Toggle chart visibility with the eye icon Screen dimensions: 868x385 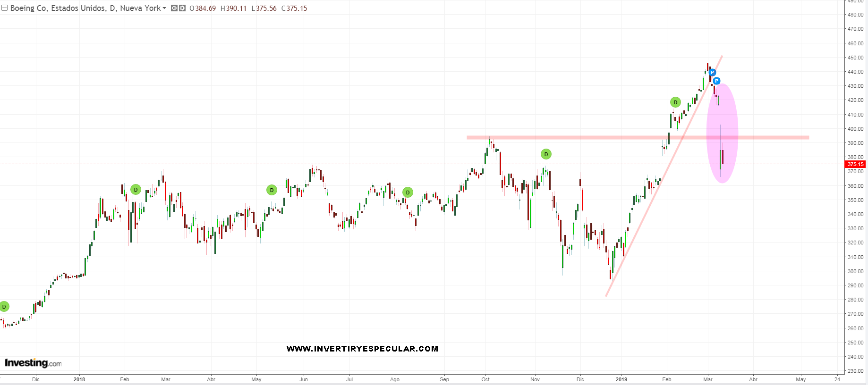[x=174, y=8]
